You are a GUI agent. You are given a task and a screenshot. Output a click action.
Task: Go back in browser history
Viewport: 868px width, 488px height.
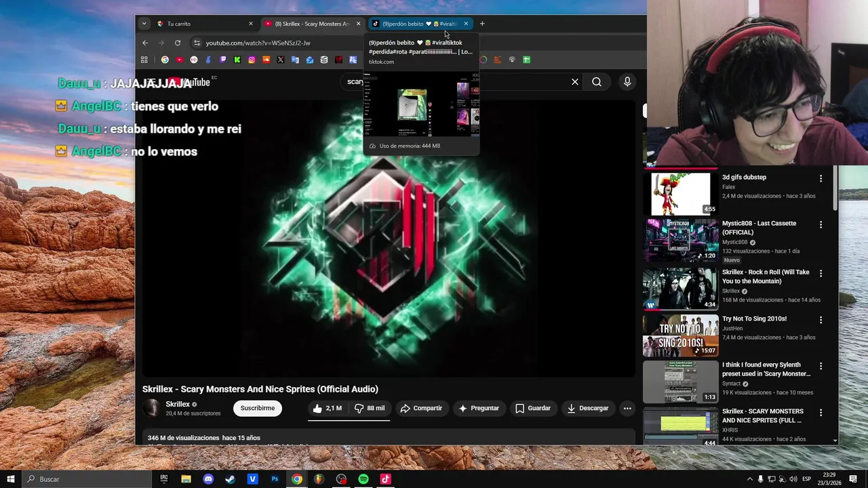click(145, 43)
